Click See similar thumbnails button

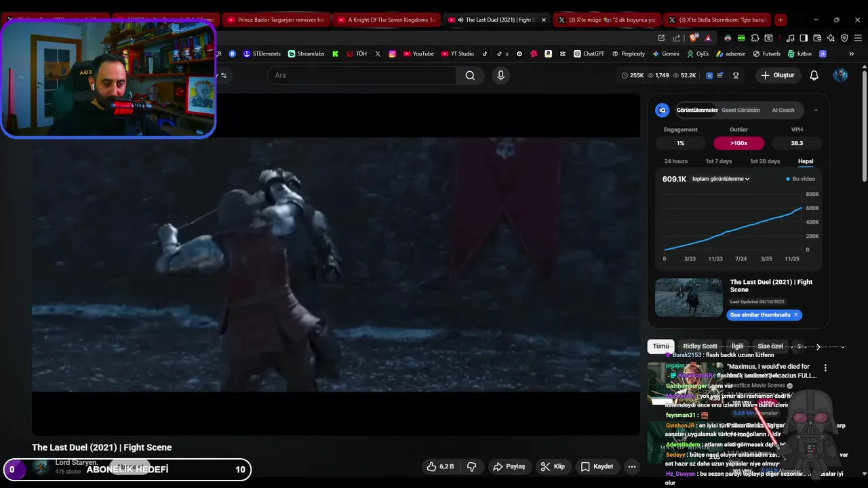764,315
